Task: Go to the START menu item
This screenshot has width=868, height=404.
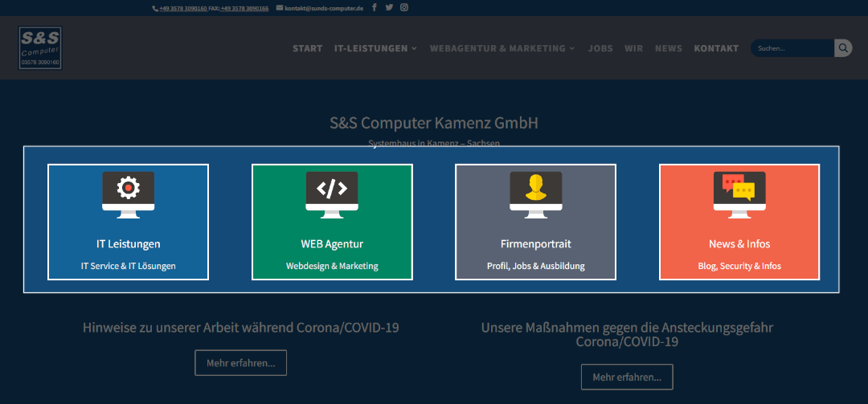Action: pos(308,49)
